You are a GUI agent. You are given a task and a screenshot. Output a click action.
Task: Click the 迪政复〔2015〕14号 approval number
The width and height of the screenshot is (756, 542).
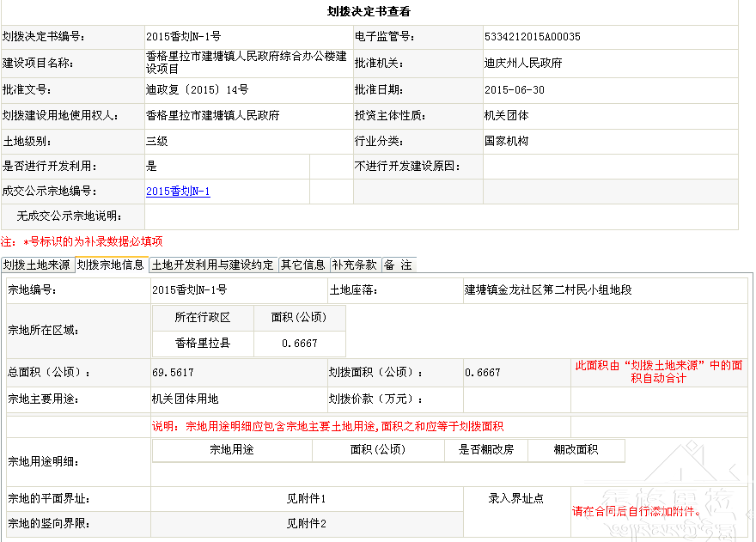coord(197,90)
